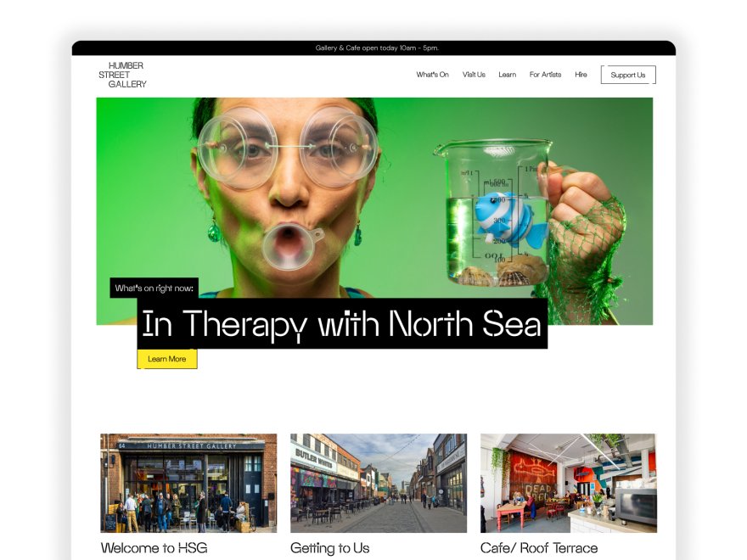
Task: Click the yellow Learn More button
Action: 167,359
